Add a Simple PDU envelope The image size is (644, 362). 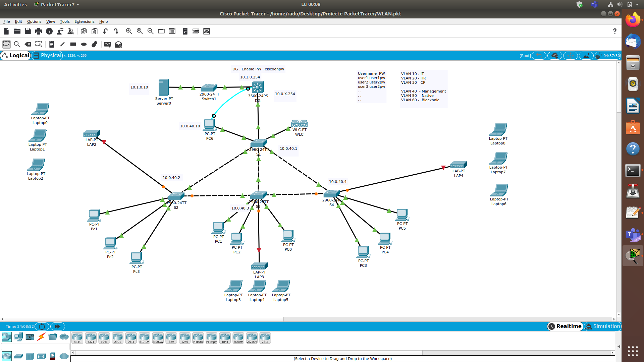[107, 44]
